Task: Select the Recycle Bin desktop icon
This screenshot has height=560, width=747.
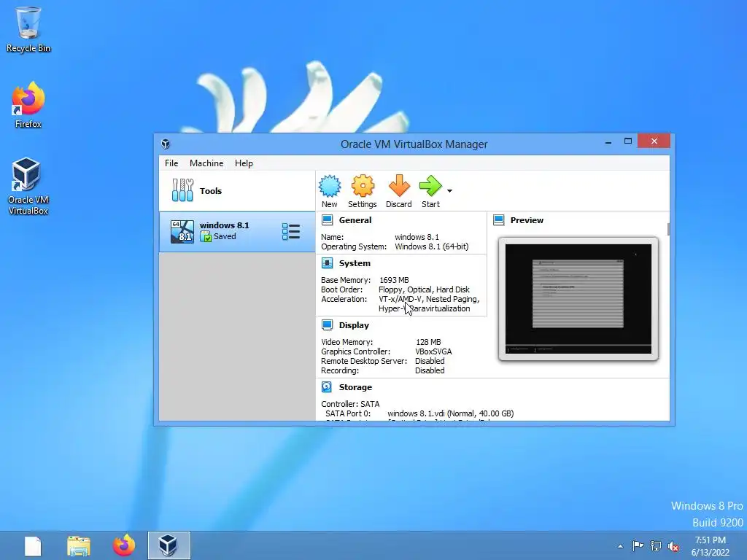Action: pyautogui.click(x=28, y=29)
